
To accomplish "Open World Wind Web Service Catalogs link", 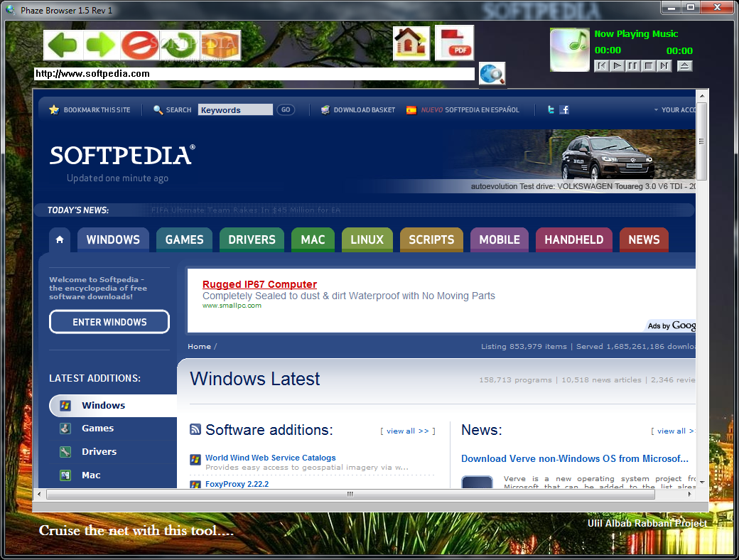I will [x=271, y=458].
